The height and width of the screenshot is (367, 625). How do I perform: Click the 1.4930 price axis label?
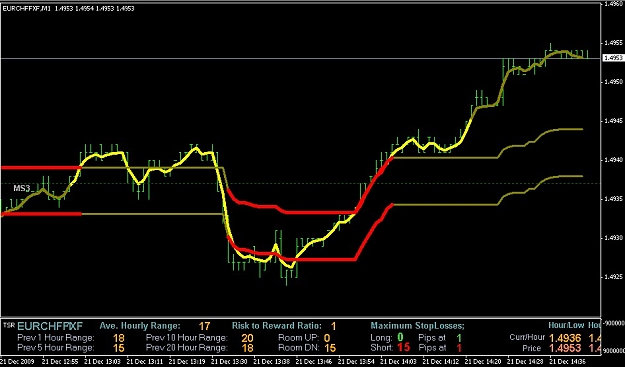614,238
